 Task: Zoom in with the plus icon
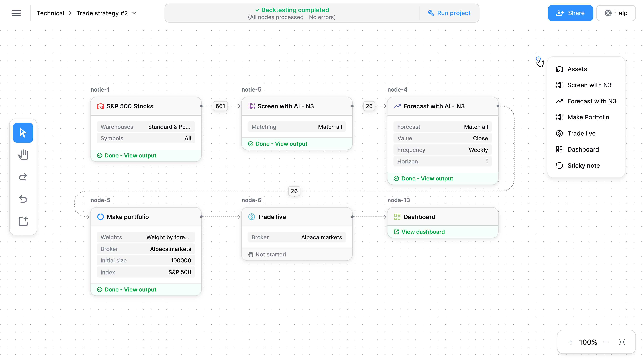(571, 342)
